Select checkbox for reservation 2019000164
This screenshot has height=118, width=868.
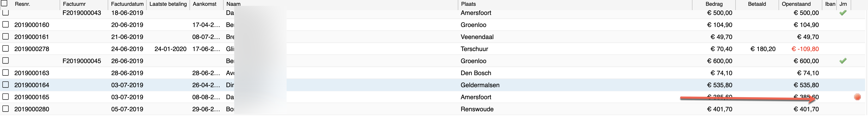click(5, 85)
